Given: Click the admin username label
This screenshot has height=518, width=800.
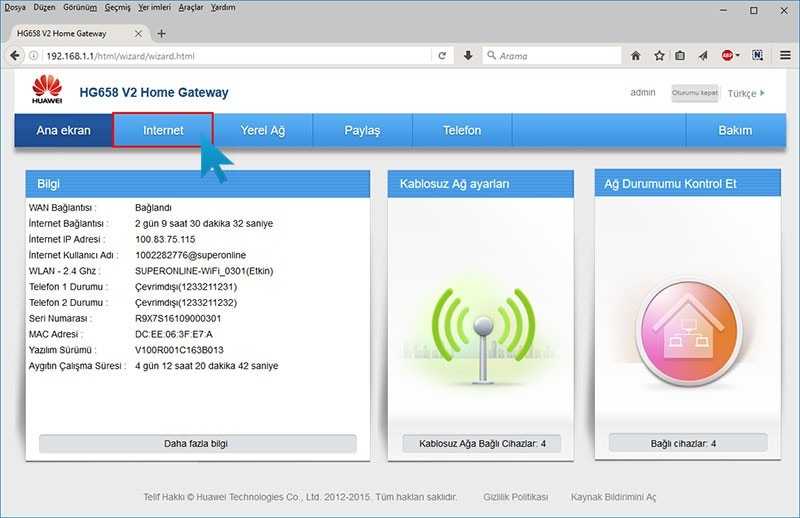Looking at the screenshot, I should tap(643, 92).
